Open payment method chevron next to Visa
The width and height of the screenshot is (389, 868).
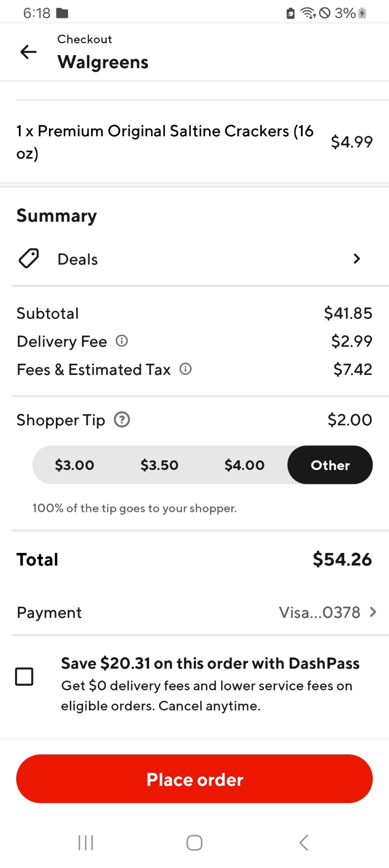(373, 612)
